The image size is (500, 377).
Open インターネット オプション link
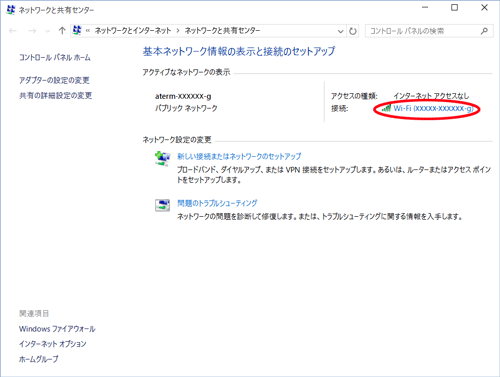52,344
